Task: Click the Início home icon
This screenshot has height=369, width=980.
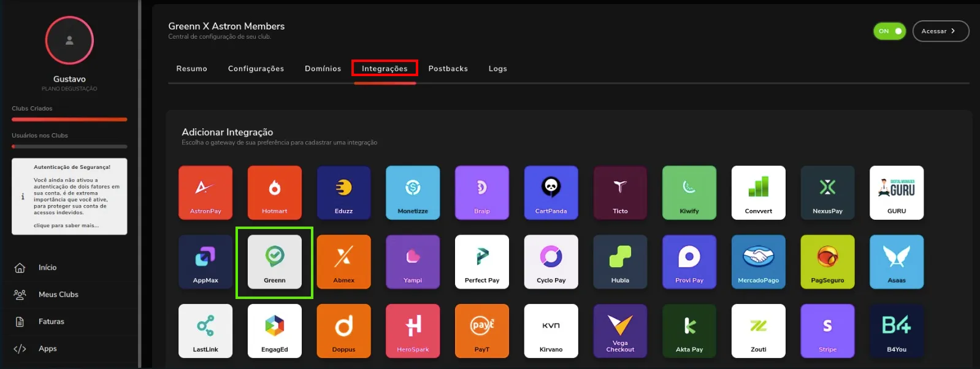Action: (20, 268)
